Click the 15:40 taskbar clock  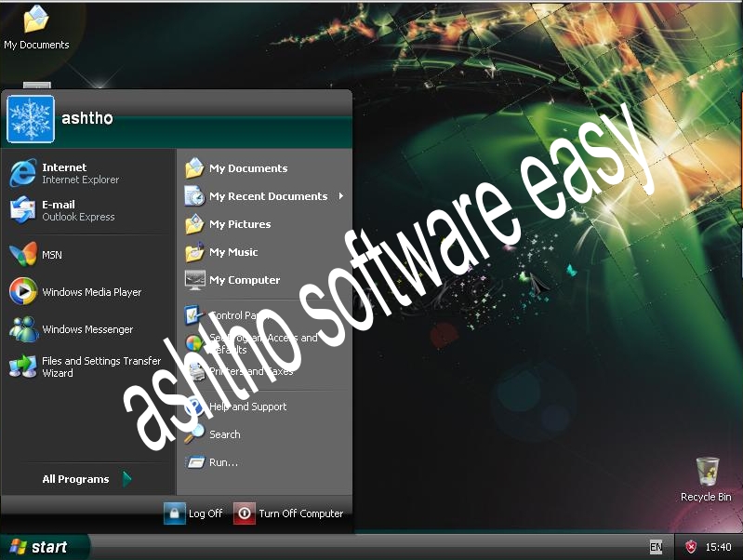pos(718,547)
